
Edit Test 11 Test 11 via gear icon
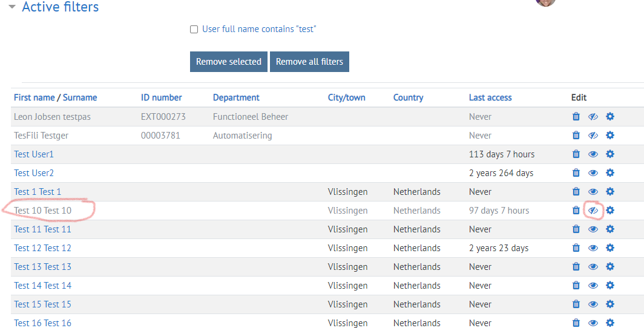[610, 229]
